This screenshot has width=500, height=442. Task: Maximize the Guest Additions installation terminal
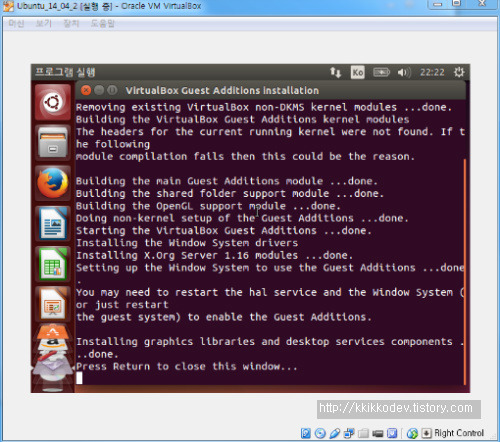112,90
